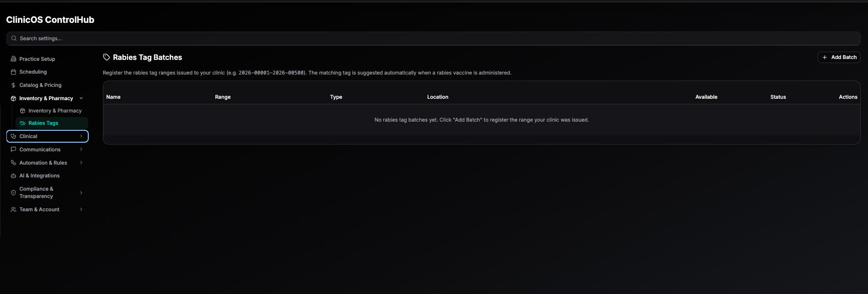Expand the Communications section chevron

(81, 150)
